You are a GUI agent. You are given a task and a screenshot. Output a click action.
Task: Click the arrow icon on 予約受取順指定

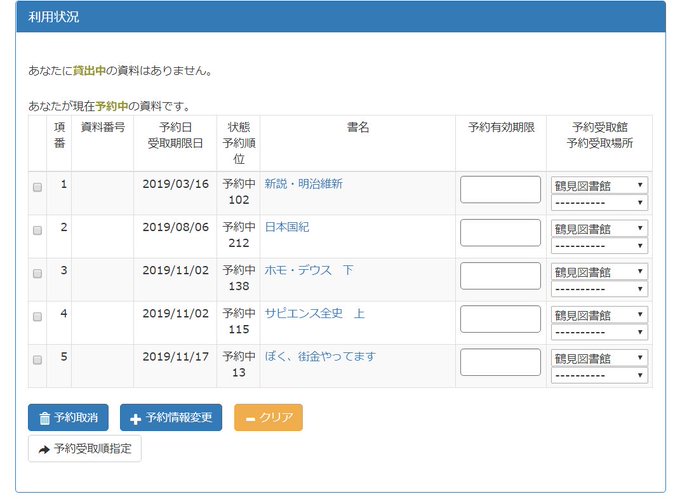[44, 450]
